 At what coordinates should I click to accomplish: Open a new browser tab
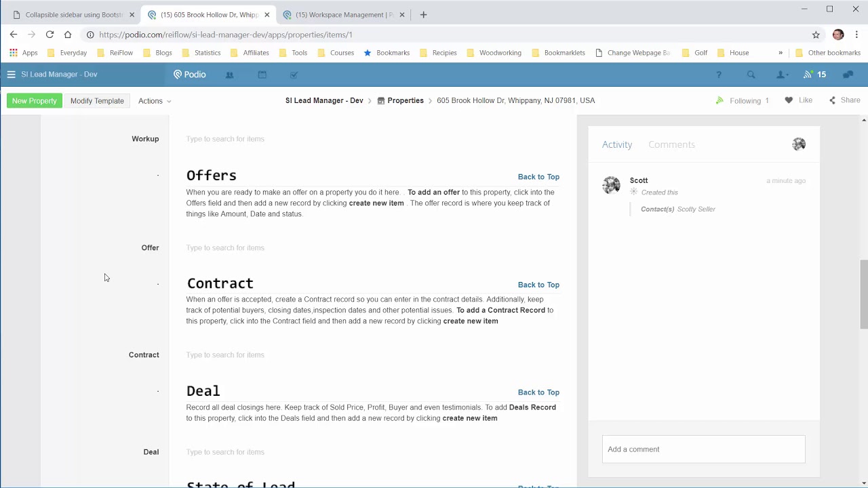(423, 14)
